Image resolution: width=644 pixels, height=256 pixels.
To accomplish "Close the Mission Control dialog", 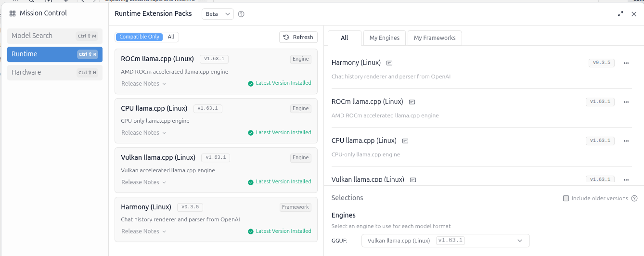I will click(x=634, y=14).
